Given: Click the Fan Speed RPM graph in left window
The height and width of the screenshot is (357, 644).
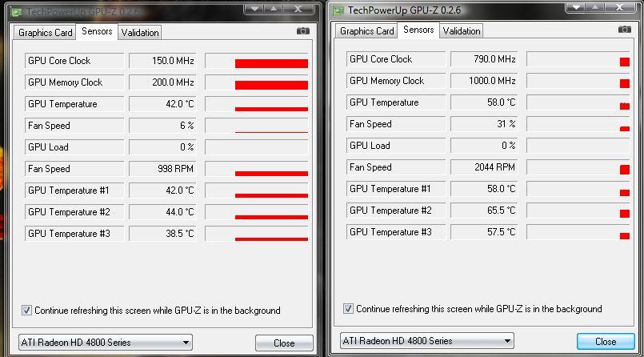Looking at the screenshot, I should [x=257, y=169].
